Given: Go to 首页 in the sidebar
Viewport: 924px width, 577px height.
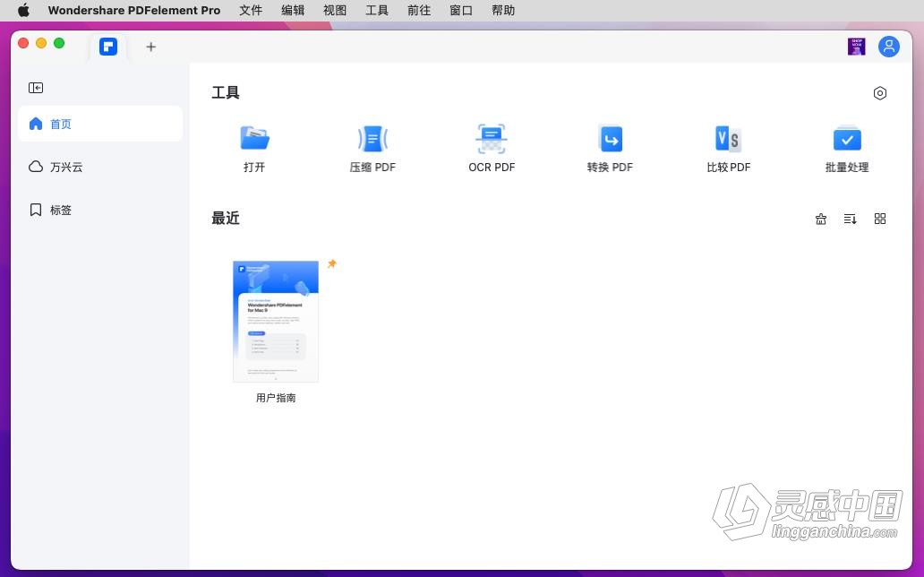Looking at the screenshot, I should pos(100,124).
